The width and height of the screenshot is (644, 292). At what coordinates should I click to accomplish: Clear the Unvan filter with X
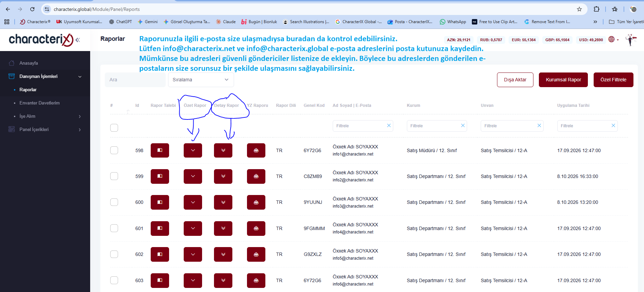coord(539,126)
